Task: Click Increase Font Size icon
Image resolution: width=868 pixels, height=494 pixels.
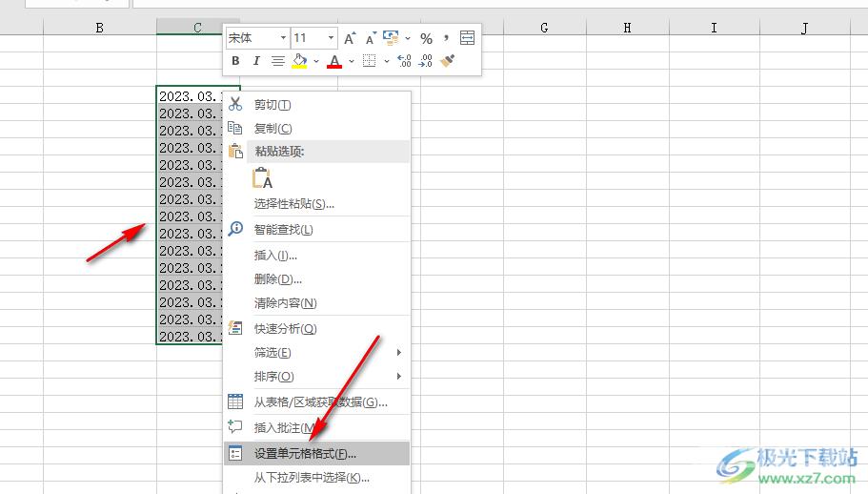Action: click(x=350, y=38)
